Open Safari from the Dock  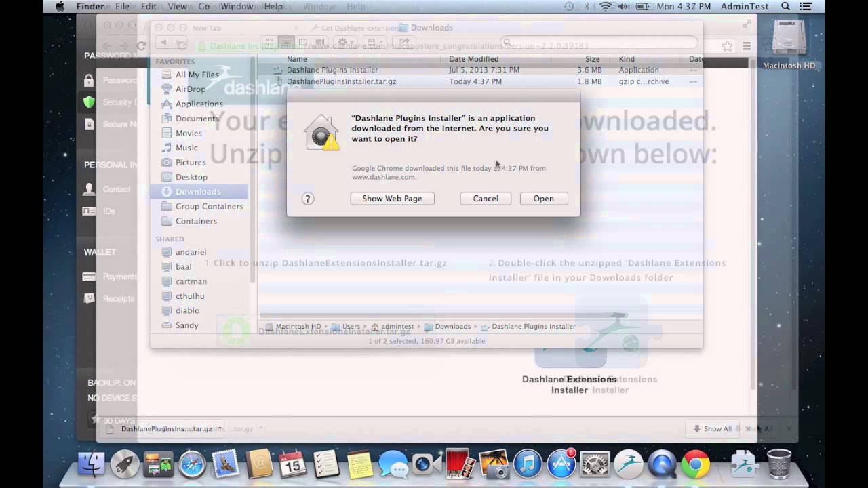coord(192,465)
